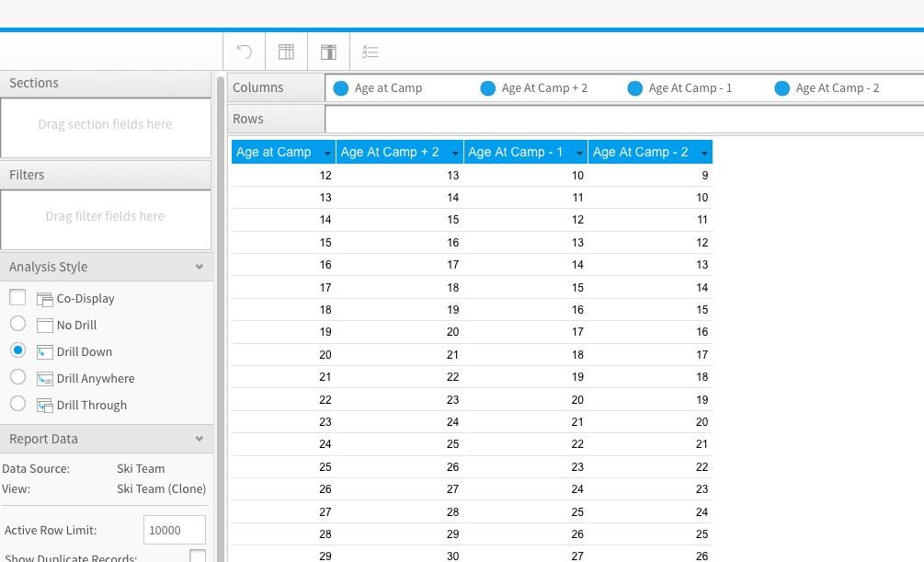Open Age At Camp - 2 column header dropdown
The width and height of the screenshot is (924, 562).
coord(704,154)
